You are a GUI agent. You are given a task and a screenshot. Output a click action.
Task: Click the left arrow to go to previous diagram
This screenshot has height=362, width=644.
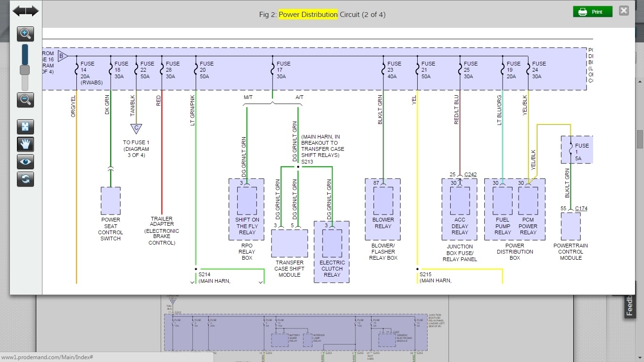coord(18,11)
